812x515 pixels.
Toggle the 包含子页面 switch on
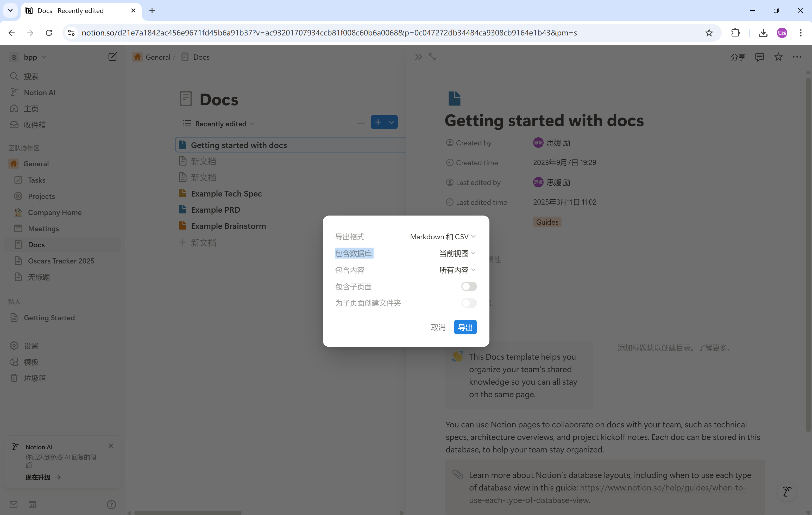tap(469, 286)
